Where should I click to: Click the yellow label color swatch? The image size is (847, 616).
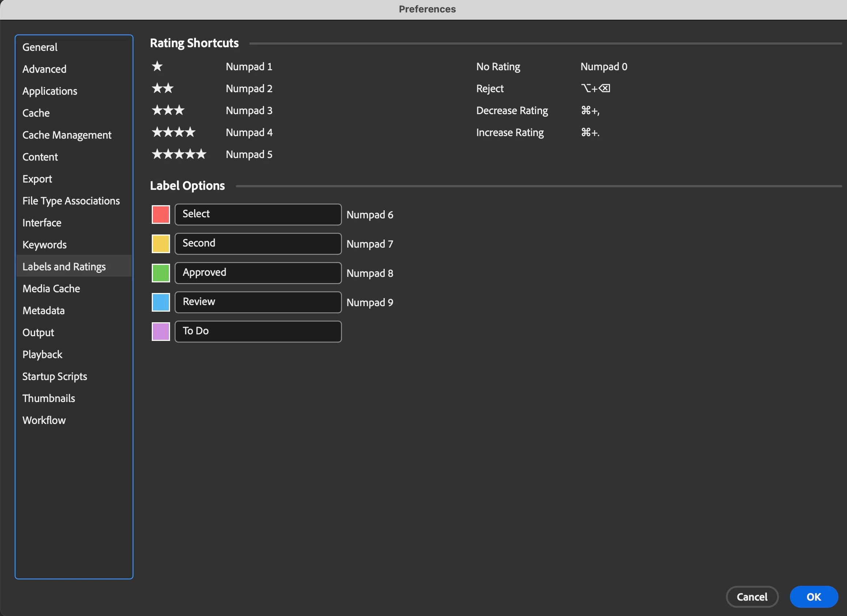click(161, 244)
